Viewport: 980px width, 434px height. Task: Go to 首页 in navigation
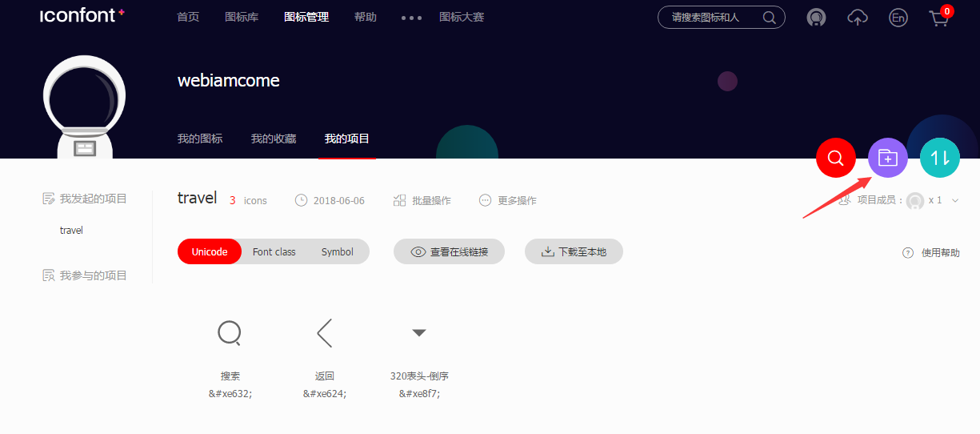188,17
